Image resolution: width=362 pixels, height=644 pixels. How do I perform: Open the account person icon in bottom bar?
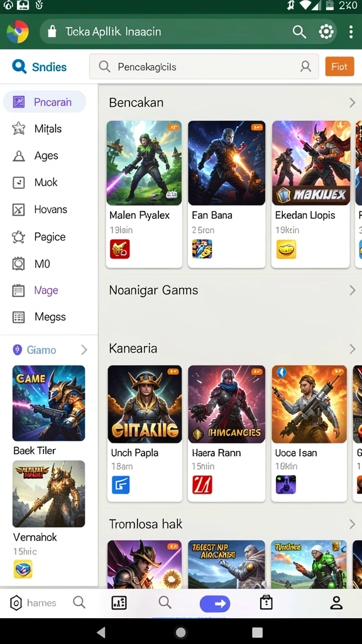point(337,602)
